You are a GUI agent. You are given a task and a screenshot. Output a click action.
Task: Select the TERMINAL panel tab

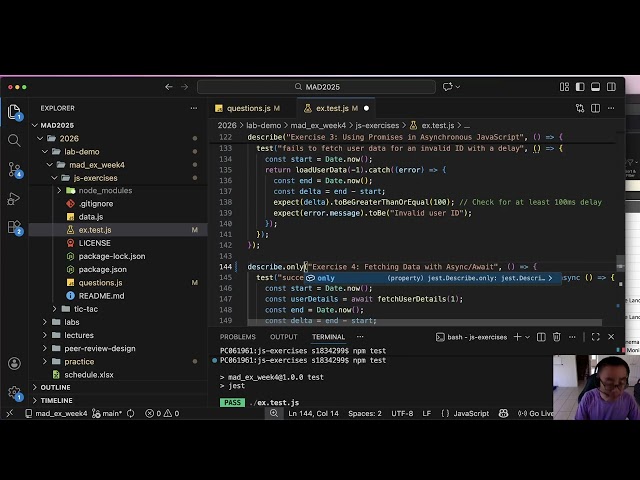click(329, 337)
